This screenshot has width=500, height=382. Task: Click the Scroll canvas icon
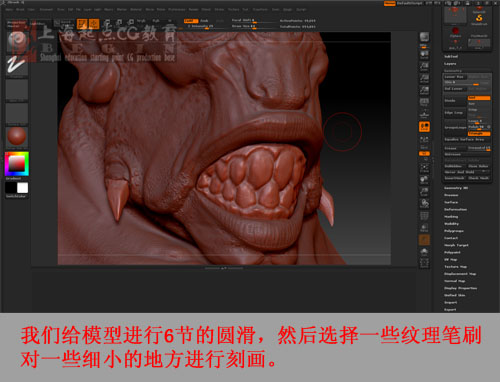[424, 55]
